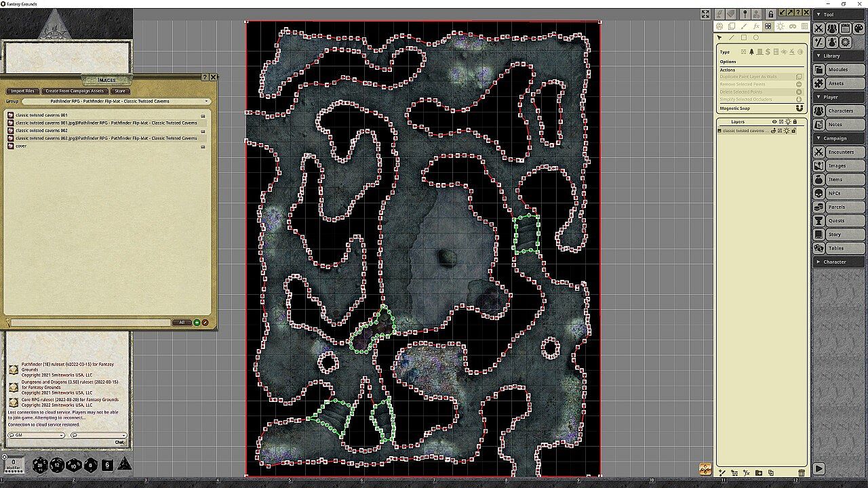868x488 pixels.
Task: Select the brick wall line-of-sight tool
Action: pyautogui.click(x=768, y=26)
